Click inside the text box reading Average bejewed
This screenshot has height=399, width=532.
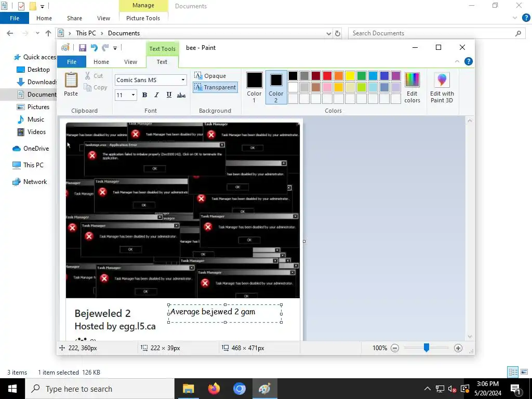(224, 313)
